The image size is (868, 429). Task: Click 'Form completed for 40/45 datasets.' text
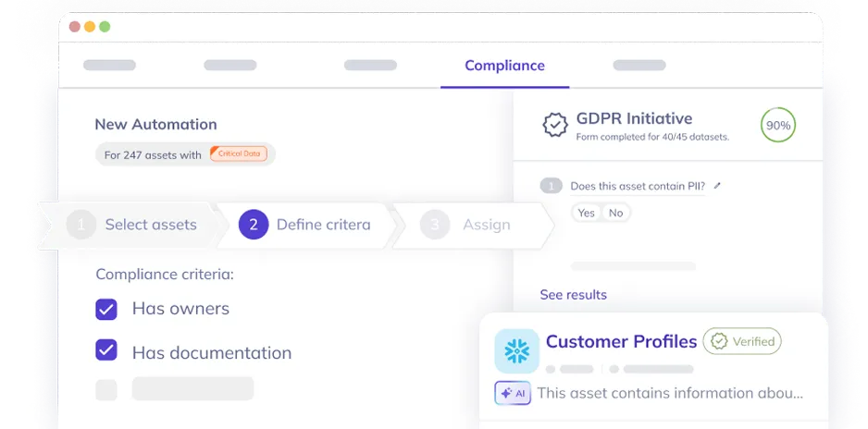click(652, 137)
